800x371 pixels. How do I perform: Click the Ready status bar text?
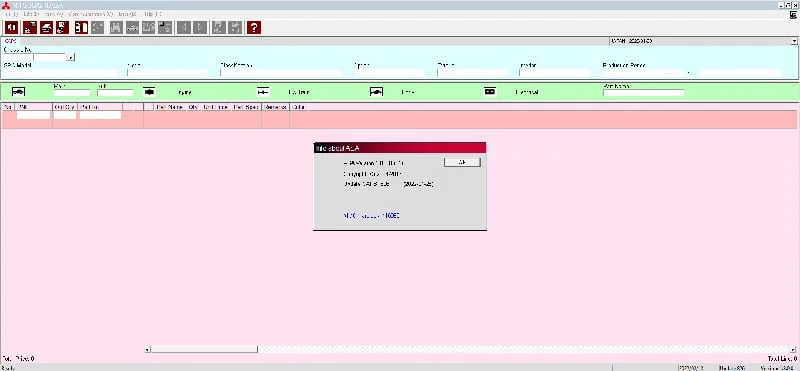[8, 367]
